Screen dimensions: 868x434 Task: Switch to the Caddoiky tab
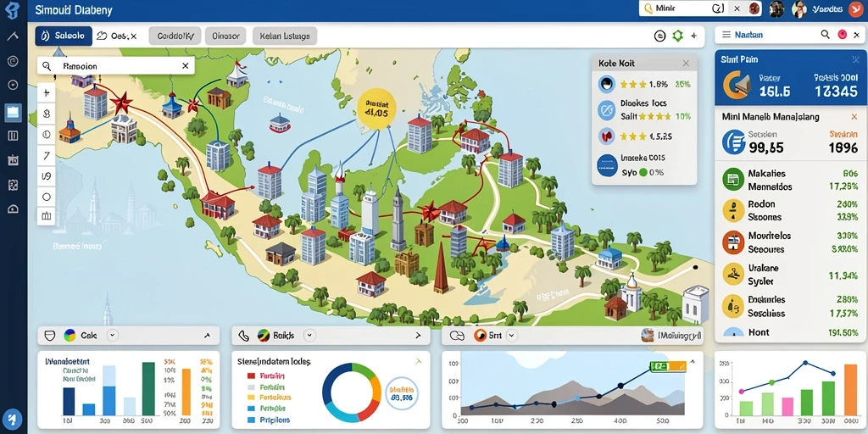(175, 36)
